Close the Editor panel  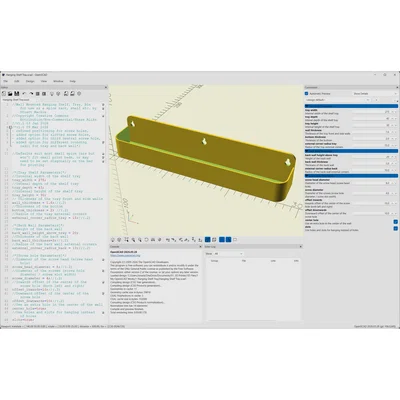tap(106, 87)
